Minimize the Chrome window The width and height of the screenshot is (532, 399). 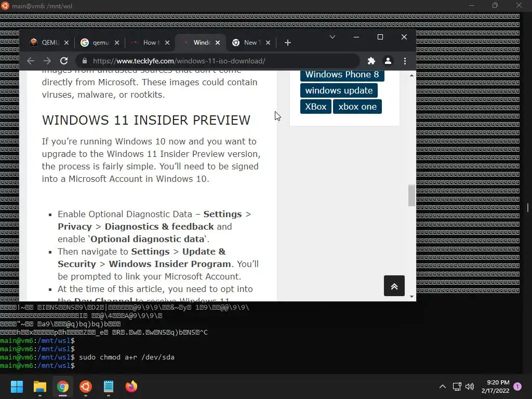click(x=356, y=37)
